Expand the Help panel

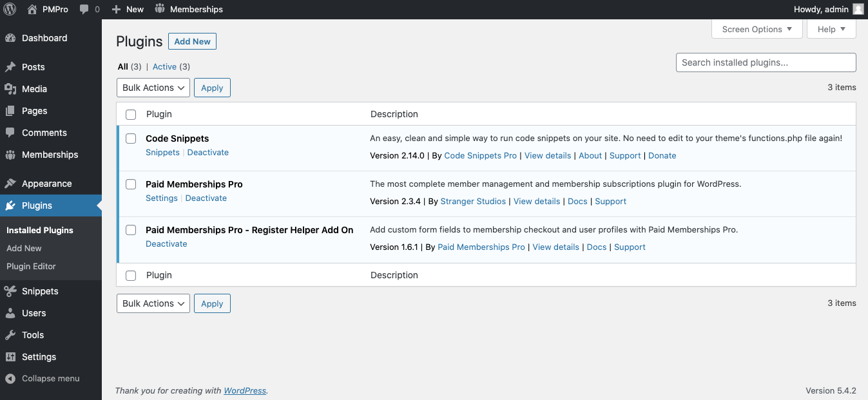pyautogui.click(x=831, y=29)
